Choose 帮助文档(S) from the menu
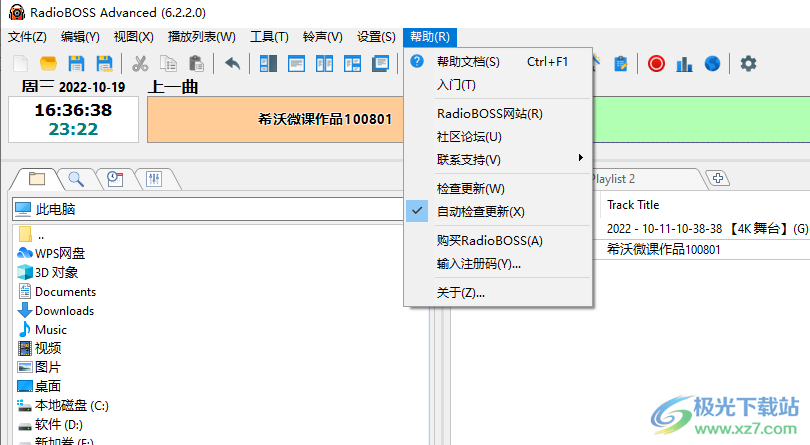This screenshot has width=810, height=445. coord(498,62)
